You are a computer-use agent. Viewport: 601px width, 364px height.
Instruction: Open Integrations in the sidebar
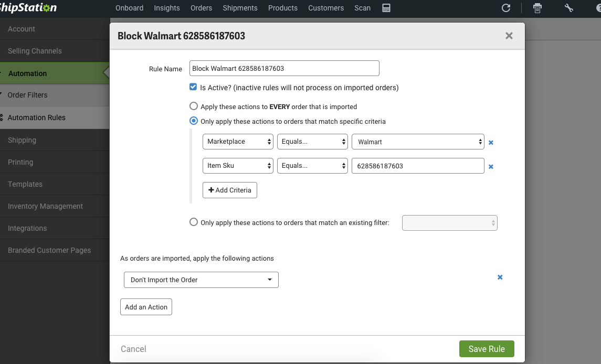[55, 228]
